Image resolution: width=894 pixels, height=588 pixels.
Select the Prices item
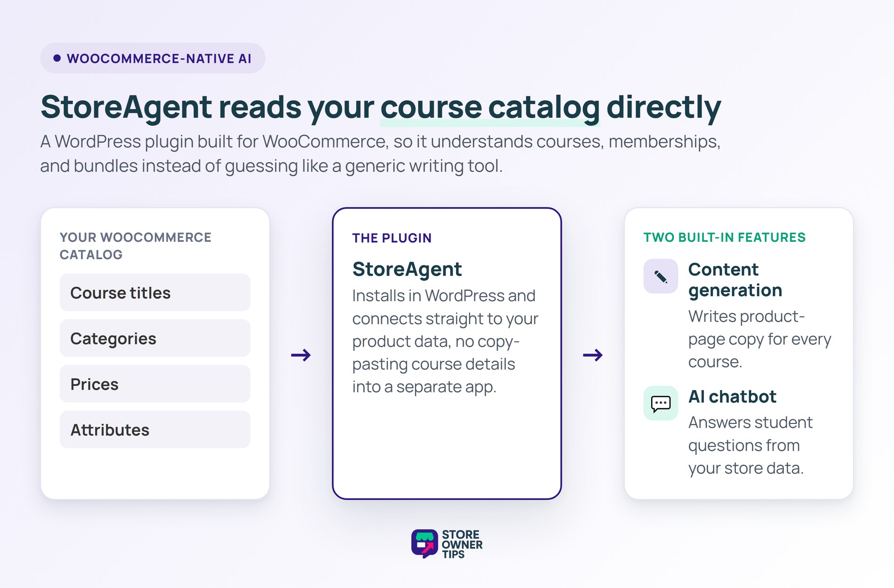coord(155,384)
